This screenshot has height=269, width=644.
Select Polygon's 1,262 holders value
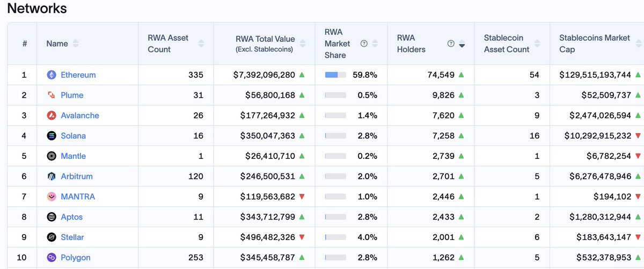(443, 258)
